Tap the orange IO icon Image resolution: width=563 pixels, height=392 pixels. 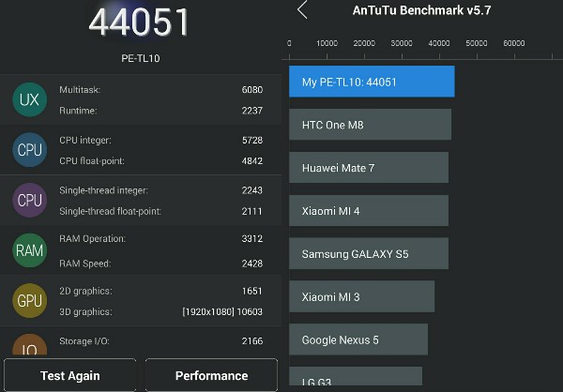click(29, 344)
